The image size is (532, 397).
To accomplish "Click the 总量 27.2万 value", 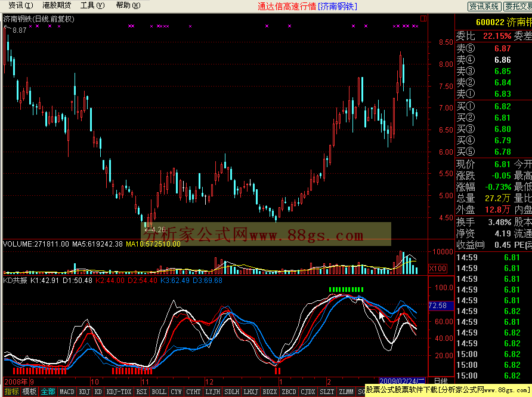I will click(x=497, y=198).
